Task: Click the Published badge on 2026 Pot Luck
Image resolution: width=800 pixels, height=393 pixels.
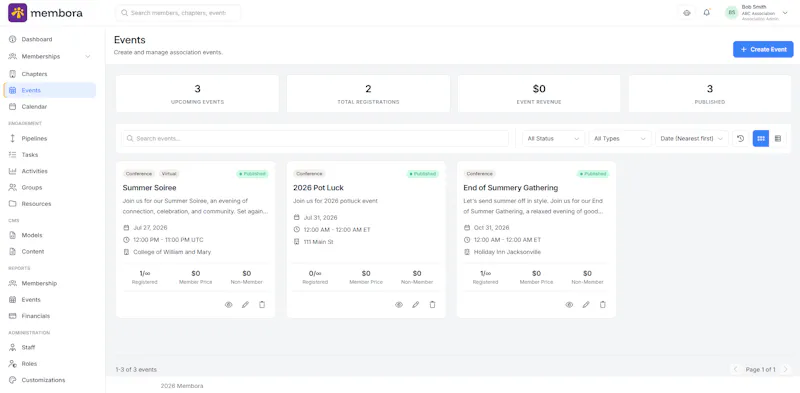Action: pyautogui.click(x=422, y=174)
